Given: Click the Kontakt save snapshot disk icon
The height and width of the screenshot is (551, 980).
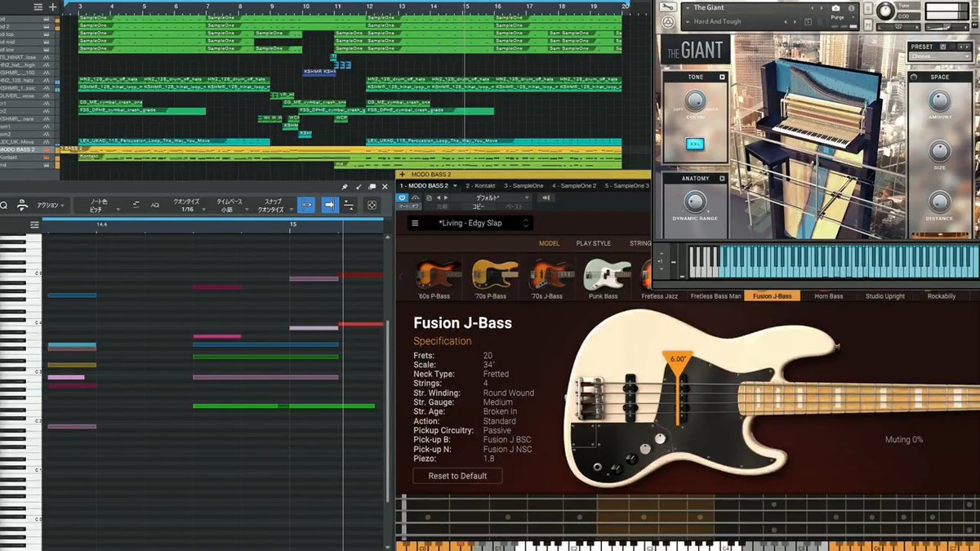Looking at the screenshot, I should click(x=808, y=21).
